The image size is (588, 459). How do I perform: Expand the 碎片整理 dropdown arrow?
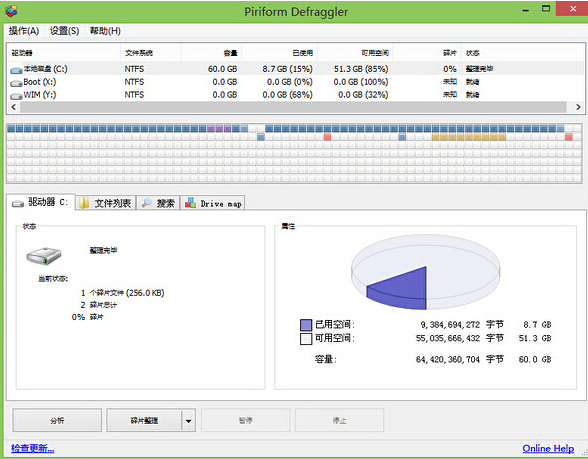(189, 420)
